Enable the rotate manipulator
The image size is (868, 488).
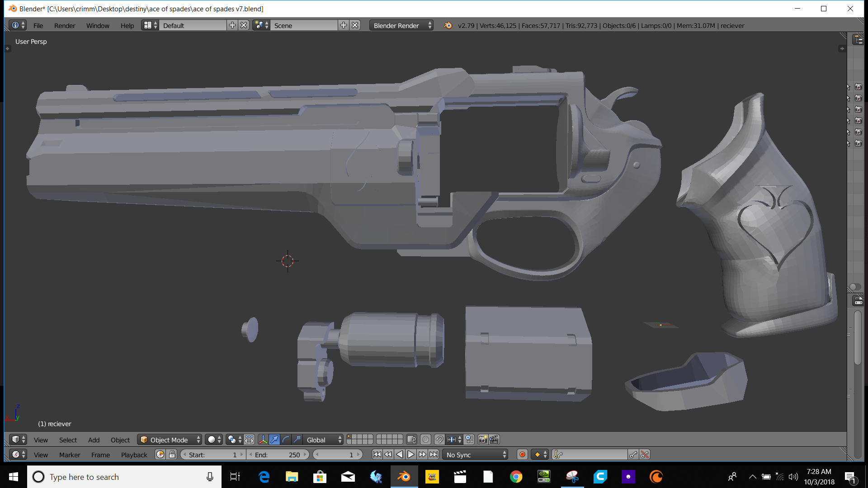tap(286, 440)
